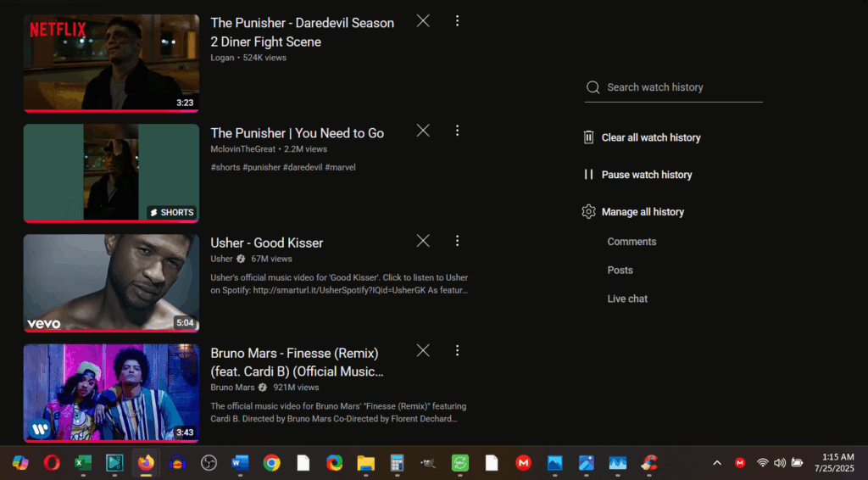The image size is (868, 480).
Task: Open Word from the taskbar
Action: point(240,463)
